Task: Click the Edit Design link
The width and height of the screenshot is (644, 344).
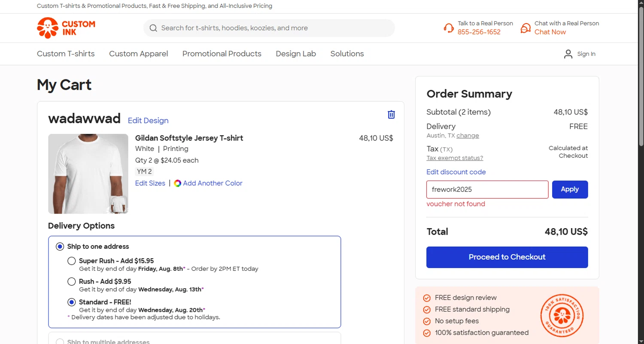Action: click(148, 121)
